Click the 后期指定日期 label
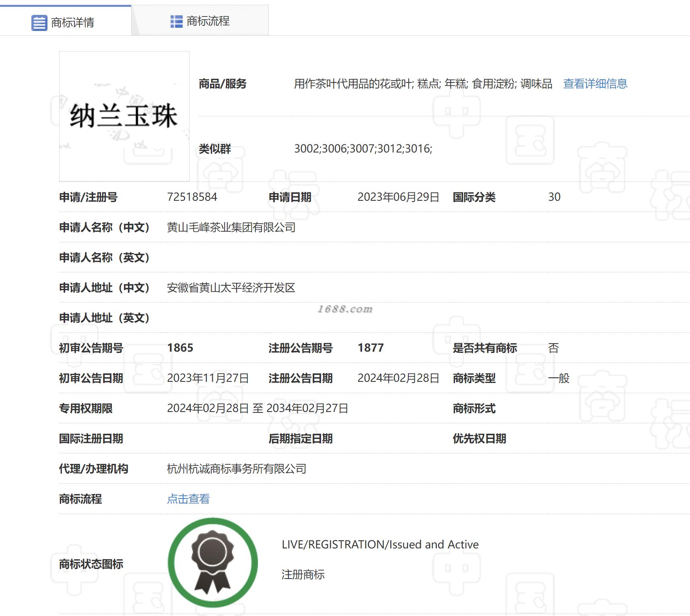The width and height of the screenshot is (690, 616). click(301, 439)
